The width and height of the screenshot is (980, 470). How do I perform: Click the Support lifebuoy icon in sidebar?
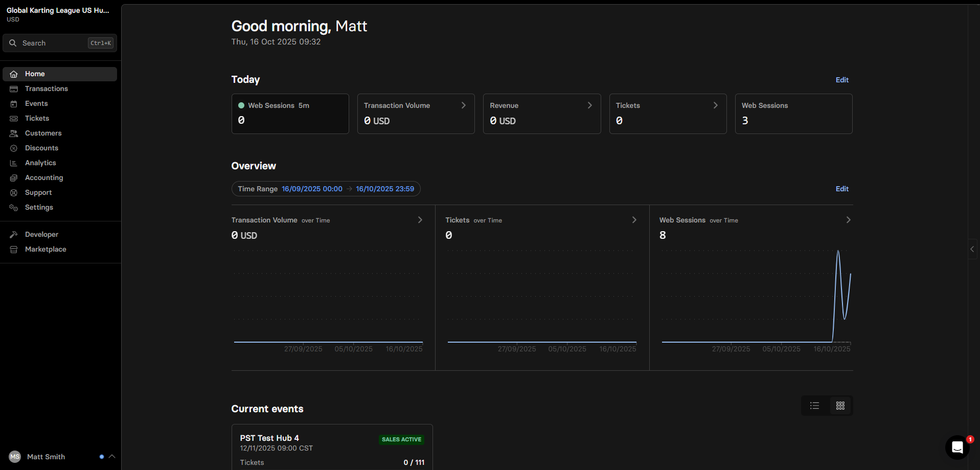point(14,193)
